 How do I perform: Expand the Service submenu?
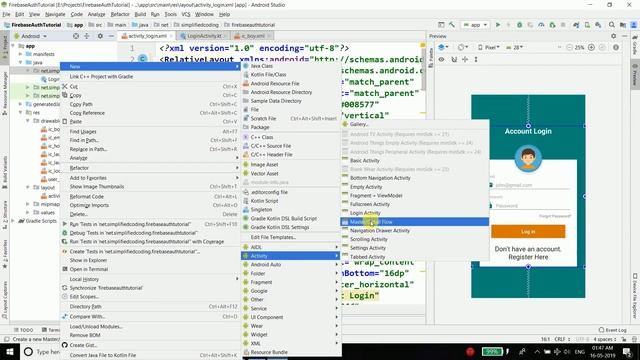tap(291, 308)
